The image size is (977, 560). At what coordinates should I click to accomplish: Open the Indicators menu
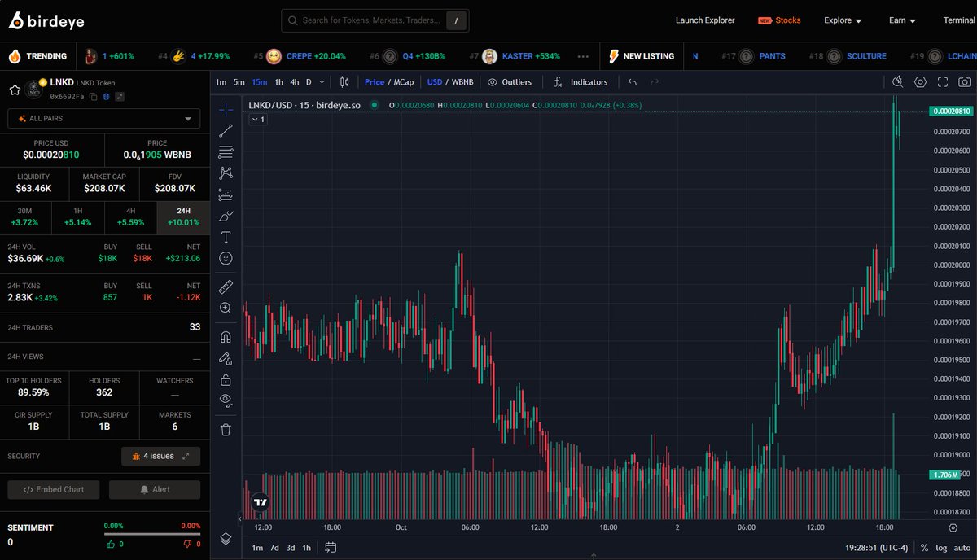tap(581, 82)
